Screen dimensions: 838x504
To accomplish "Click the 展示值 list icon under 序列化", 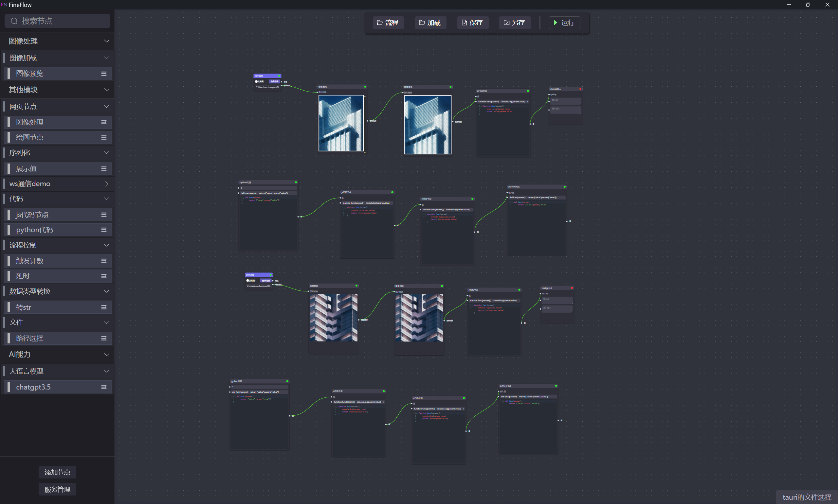I will point(104,168).
